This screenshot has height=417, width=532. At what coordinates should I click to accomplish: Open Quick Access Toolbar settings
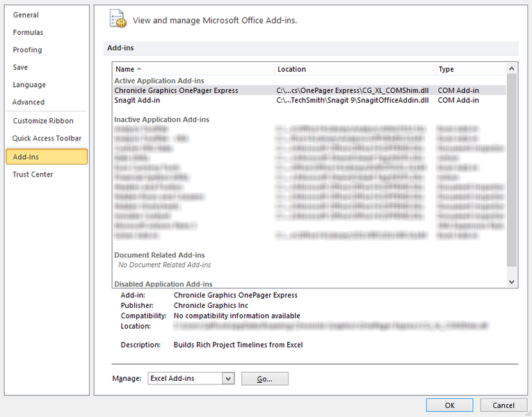[x=47, y=138]
